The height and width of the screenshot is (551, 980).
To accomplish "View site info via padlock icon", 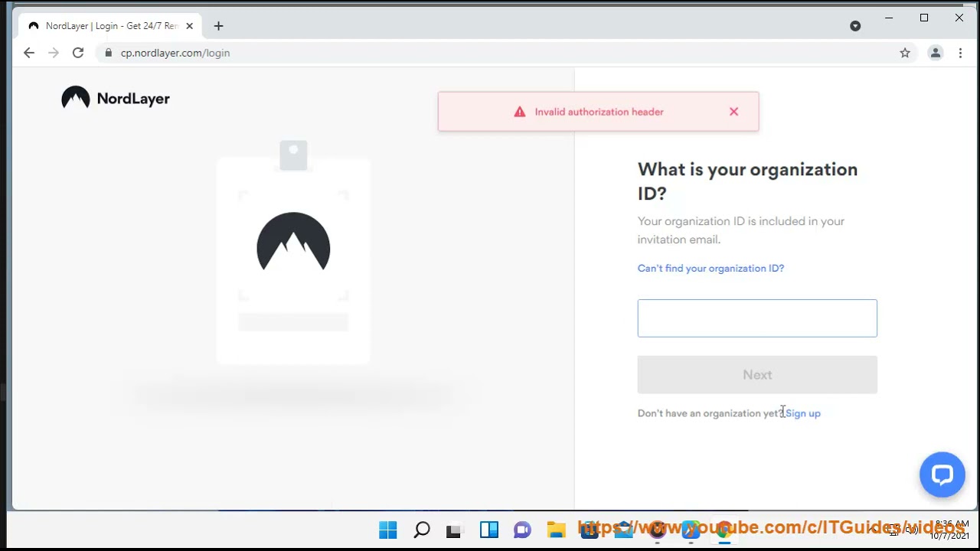I will click(108, 53).
